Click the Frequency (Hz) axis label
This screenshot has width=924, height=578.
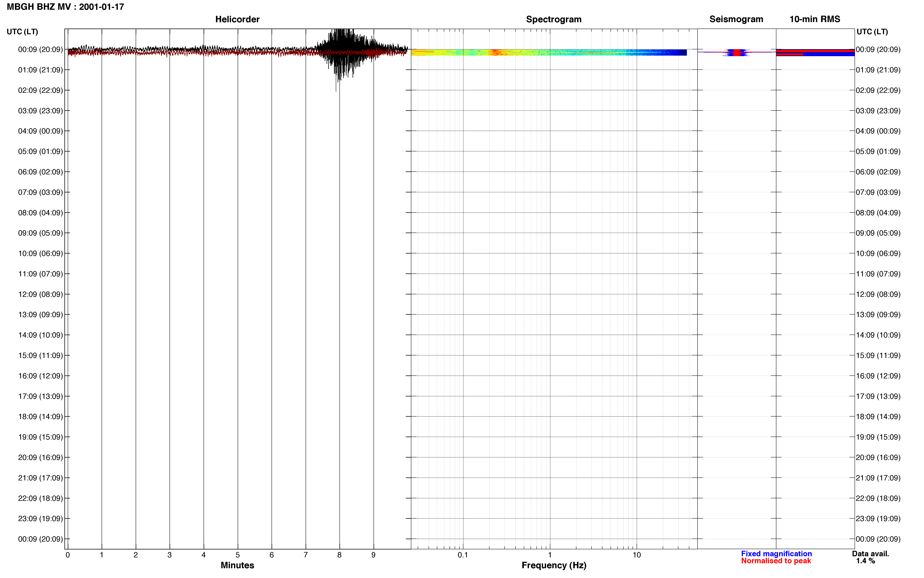coord(554,565)
